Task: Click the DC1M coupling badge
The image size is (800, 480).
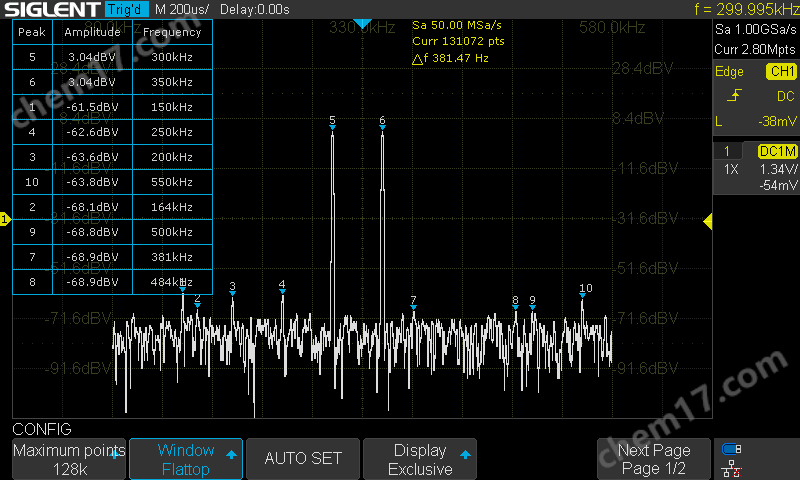Action: pos(777,151)
